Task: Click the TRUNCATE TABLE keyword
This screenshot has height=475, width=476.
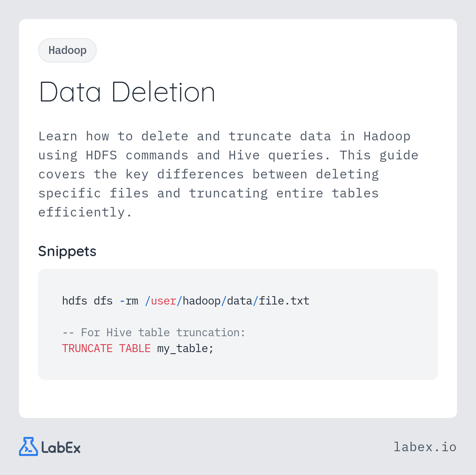Action: click(106, 349)
